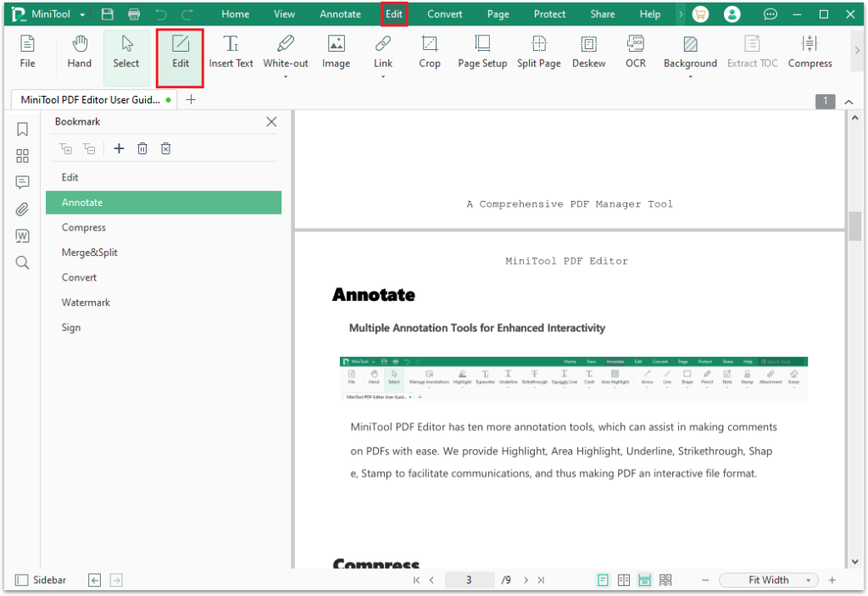868x596 pixels.
Task: Switch to single page view
Action: [603, 580]
